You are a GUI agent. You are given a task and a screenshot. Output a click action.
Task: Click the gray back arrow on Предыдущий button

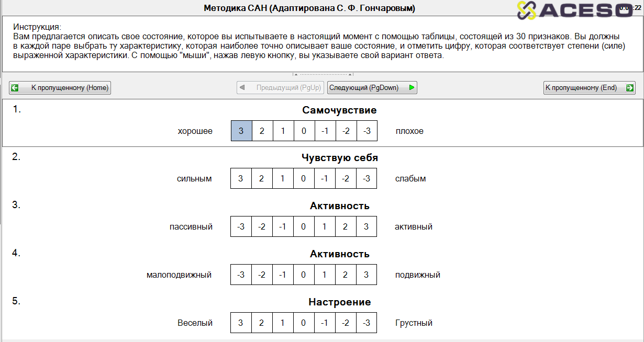(242, 88)
